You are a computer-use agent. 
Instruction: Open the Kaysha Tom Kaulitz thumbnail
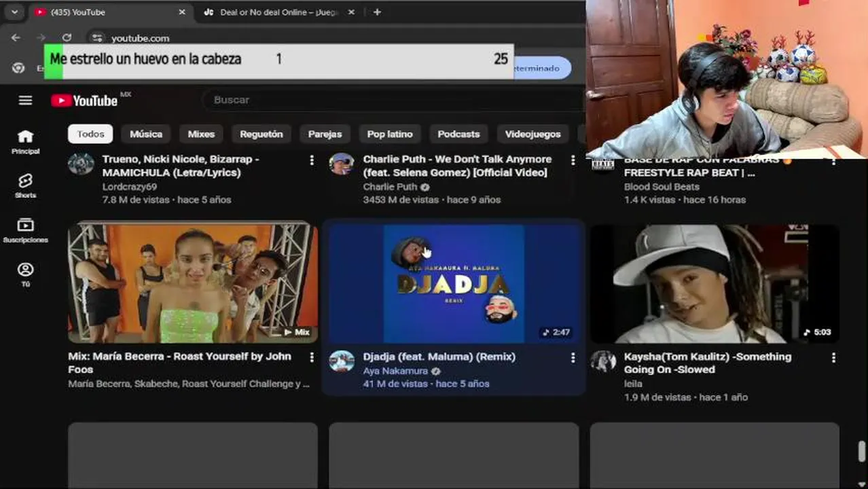point(715,283)
